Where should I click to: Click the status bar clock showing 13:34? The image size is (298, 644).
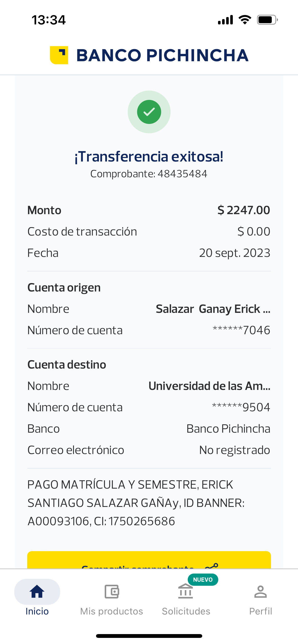[x=49, y=20]
